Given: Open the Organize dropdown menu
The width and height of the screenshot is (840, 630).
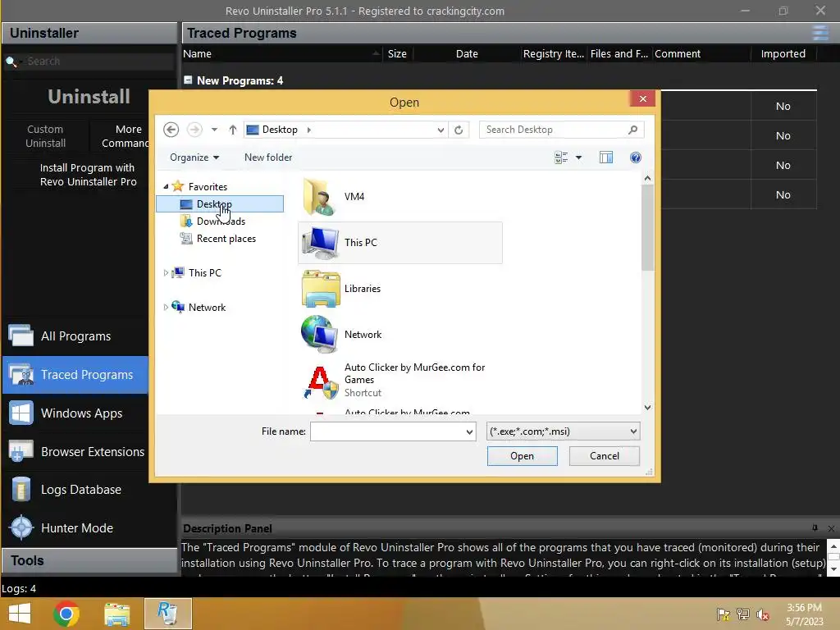Looking at the screenshot, I should (194, 157).
